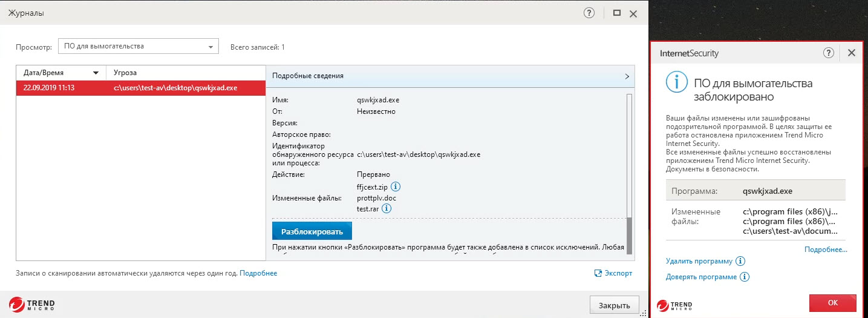The image size is (868, 318).
Task: Click the info icon beside Удалить программу
Action: tap(740, 261)
